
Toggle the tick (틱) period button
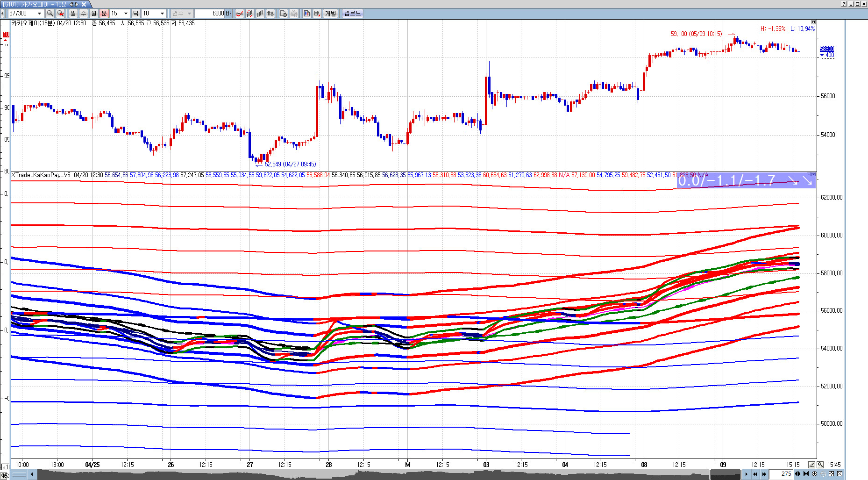[135, 14]
